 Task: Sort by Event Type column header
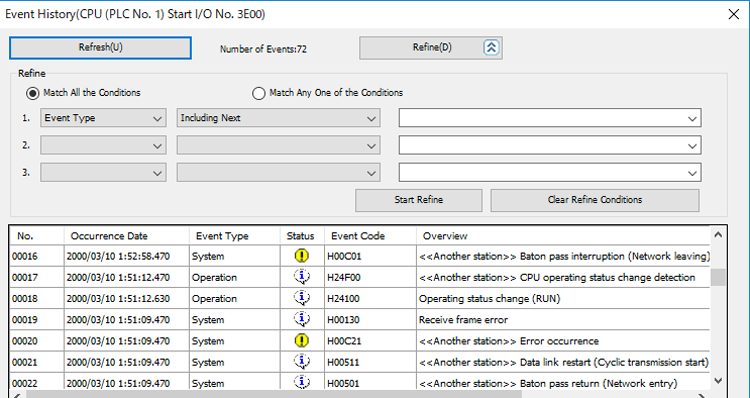[234, 236]
